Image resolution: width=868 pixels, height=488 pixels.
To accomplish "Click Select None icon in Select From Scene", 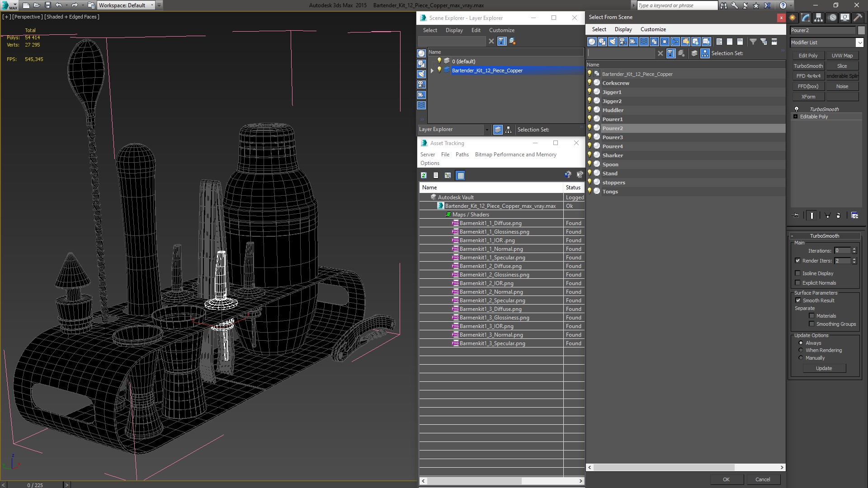I will (x=730, y=42).
